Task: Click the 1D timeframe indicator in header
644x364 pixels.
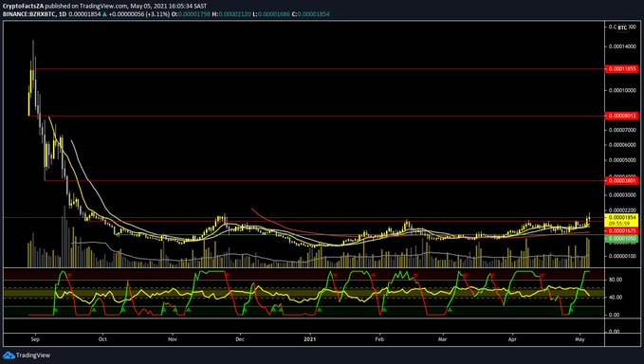Action: coord(62,14)
